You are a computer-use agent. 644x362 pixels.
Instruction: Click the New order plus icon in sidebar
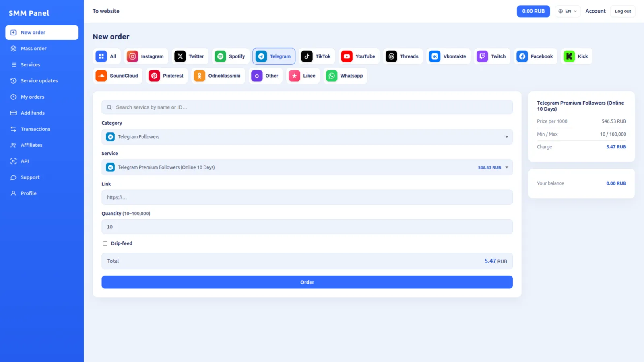(13, 33)
